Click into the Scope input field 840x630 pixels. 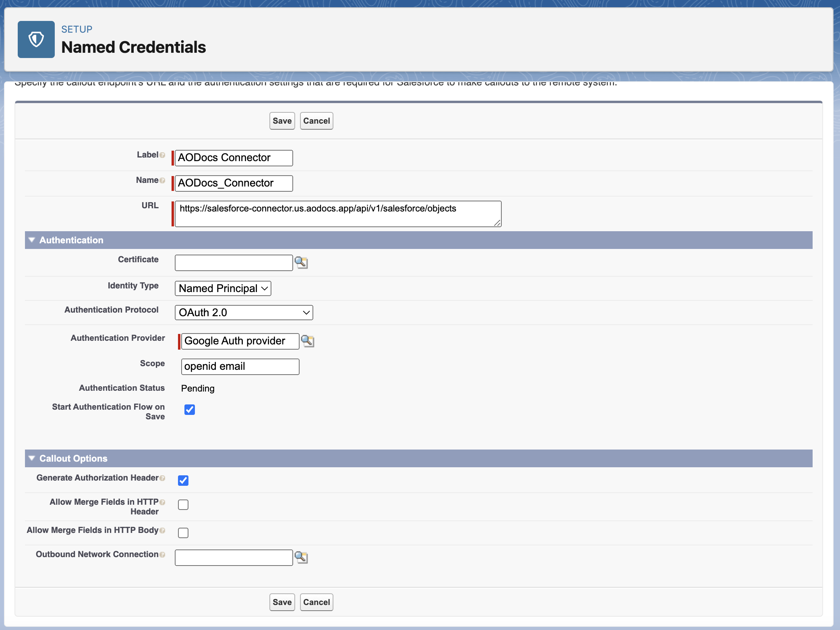coord(240,367)
